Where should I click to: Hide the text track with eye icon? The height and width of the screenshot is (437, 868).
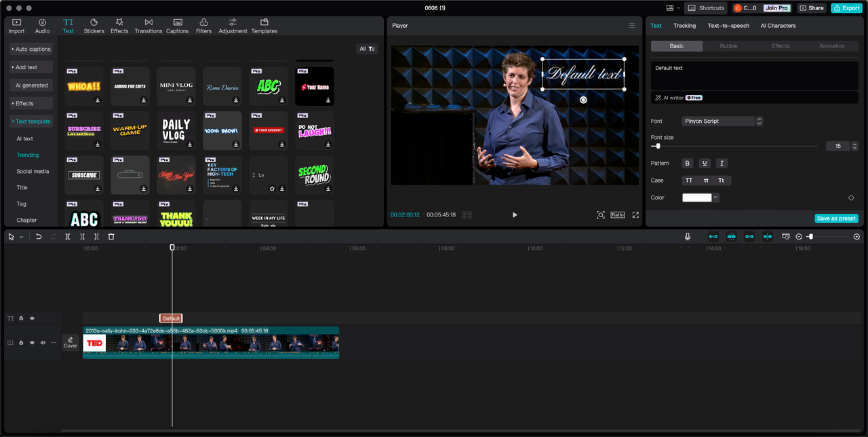point(32,318)
